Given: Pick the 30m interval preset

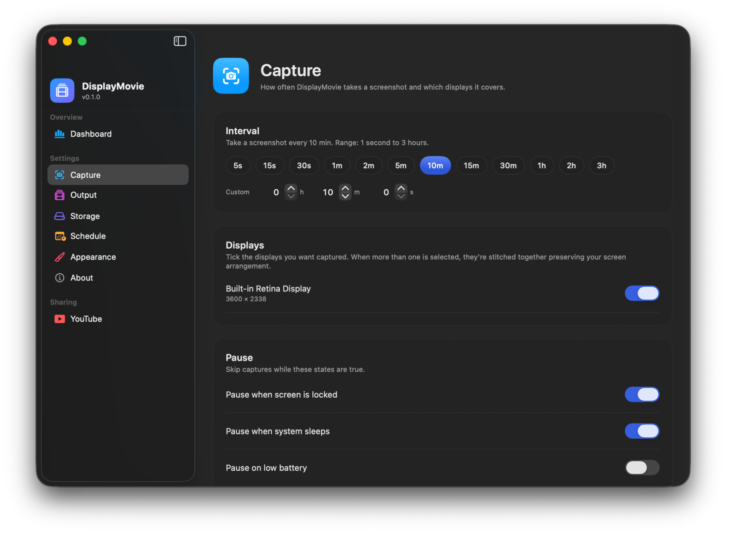Looking at the screenshot, I should (x=508, y=165).
